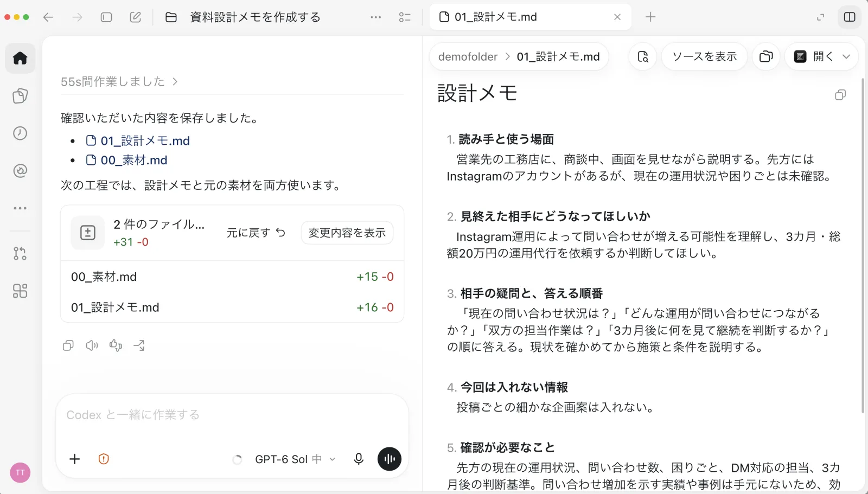The height and width of the screenshot is (494, 868).
Task: Click the file search icon in preview toolbar
Action: click(x=643, y=56)
